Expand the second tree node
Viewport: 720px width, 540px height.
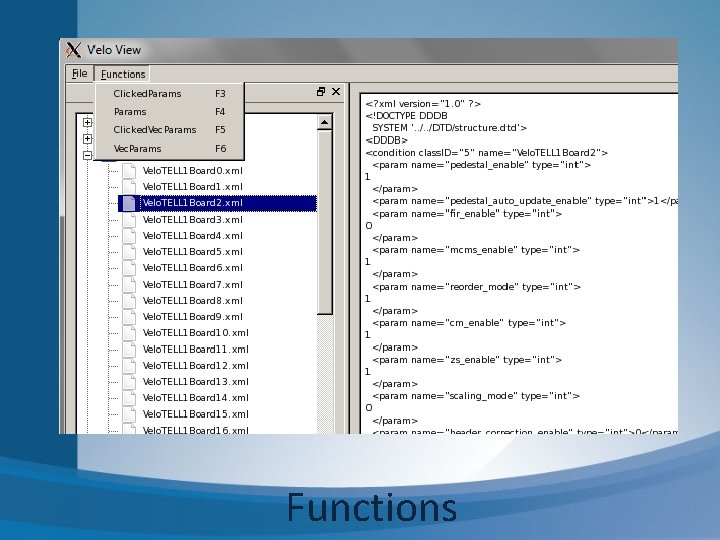(x=87, y=139)
